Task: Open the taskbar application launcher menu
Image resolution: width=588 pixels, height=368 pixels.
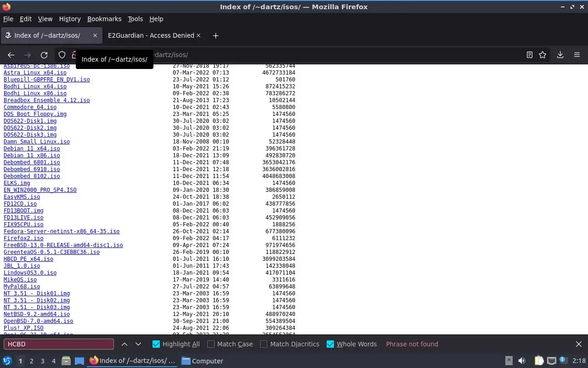Action: point(7,361)
